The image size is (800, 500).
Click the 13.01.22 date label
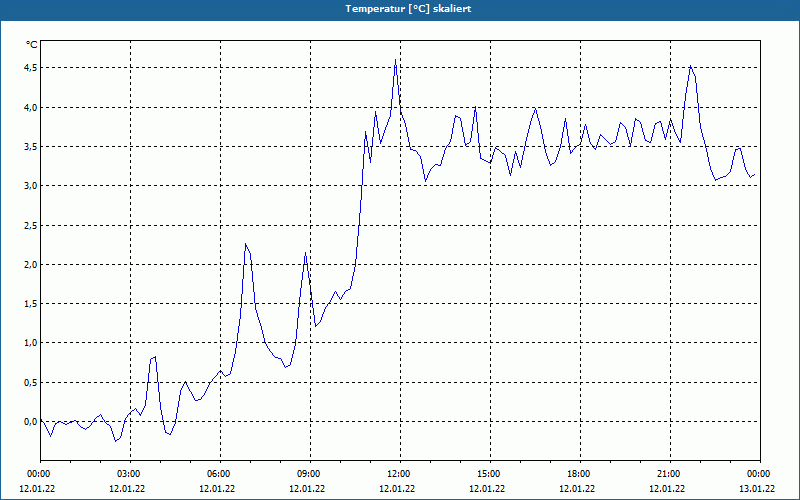757,489
